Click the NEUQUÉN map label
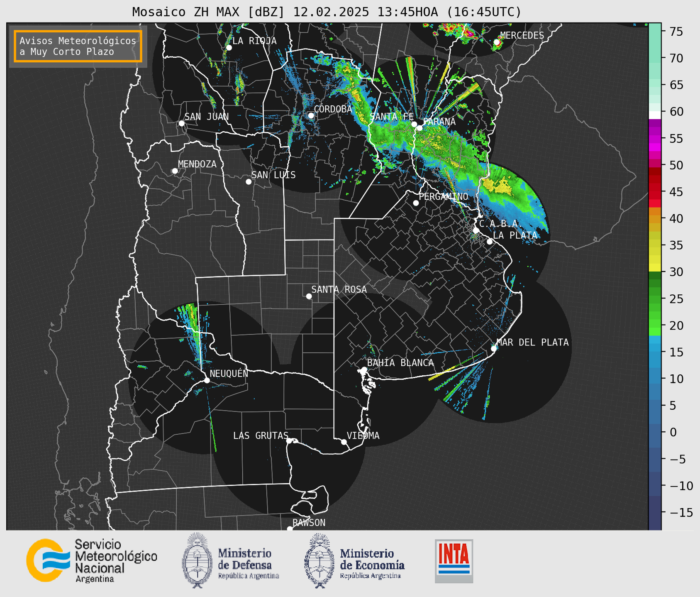700x597 pixels. tap(229, 373)
